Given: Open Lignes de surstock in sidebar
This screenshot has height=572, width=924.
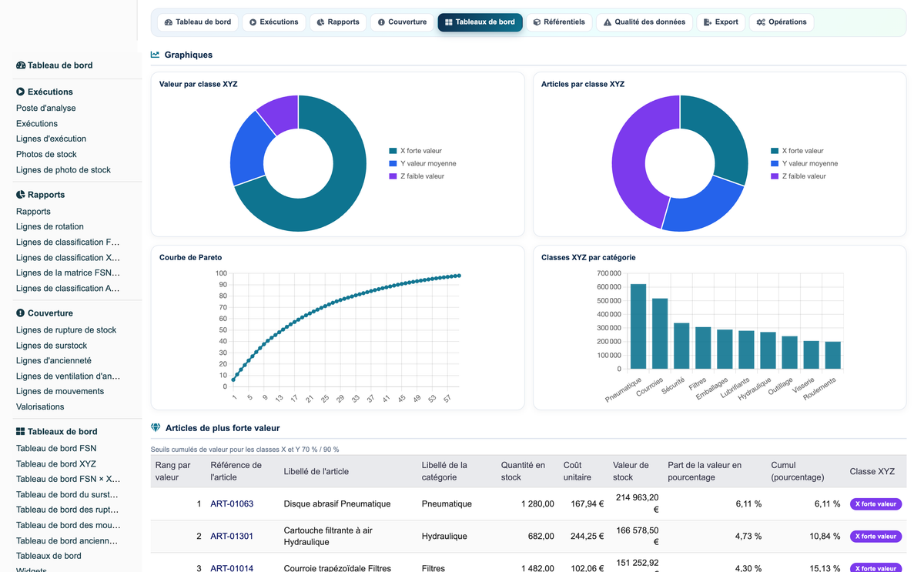Looking at the screenshot, I should tap(52, 346).
